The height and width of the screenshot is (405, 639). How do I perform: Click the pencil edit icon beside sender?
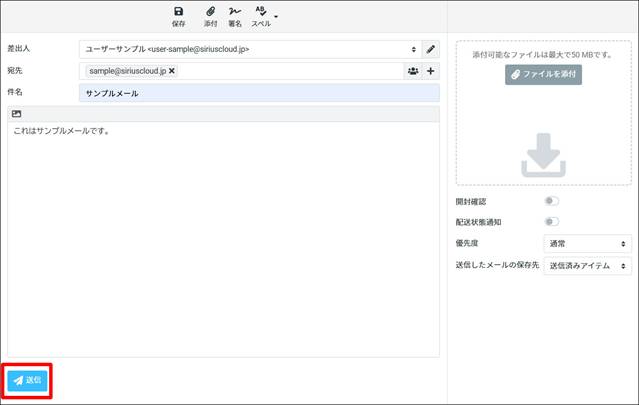coord(431,48)
